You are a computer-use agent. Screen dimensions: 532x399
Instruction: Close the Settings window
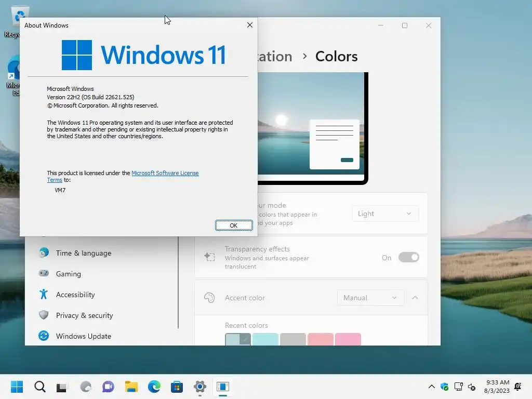(x=429, y=25)
